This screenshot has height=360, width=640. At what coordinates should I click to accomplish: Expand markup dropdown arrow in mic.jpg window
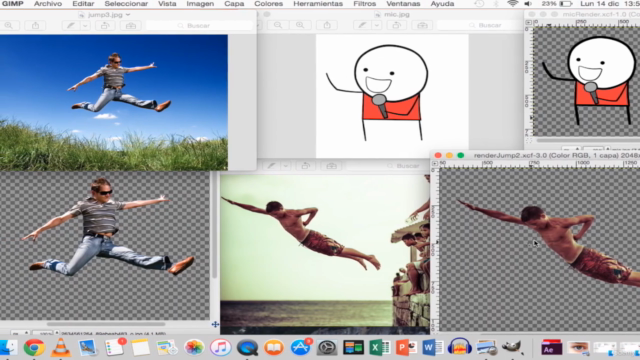(x=377, y=25)
